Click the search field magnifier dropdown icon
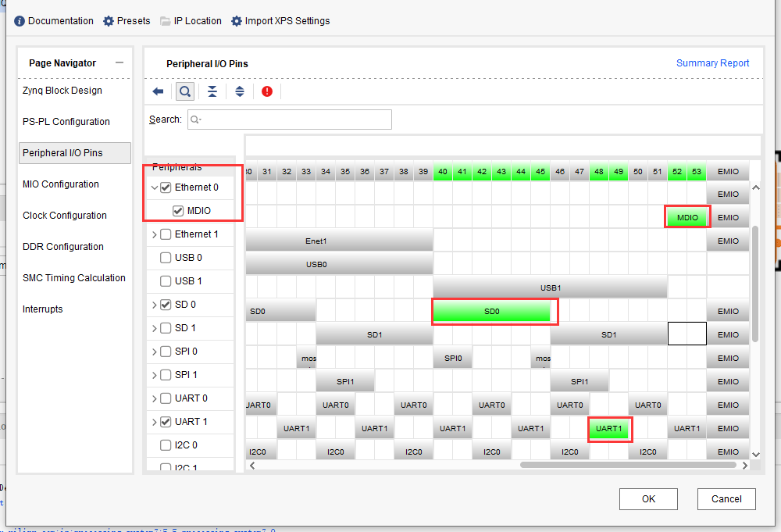Viewport: 781px width, 532px height. pyautogui.click(x=196, y=120)
